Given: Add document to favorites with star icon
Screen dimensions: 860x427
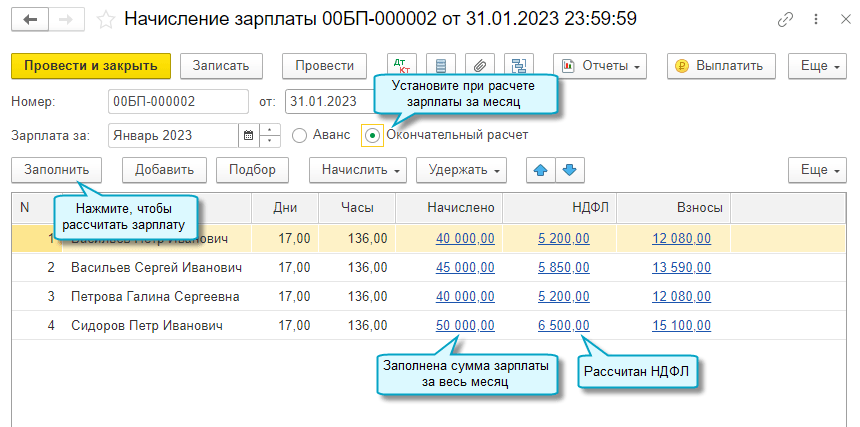Looking at the screenshot, I should coord(105,19).
